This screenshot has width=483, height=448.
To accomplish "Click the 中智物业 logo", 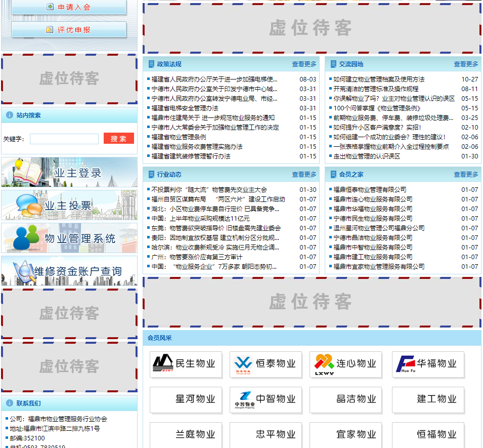I will pyautogui.click(x=266, y=399).
